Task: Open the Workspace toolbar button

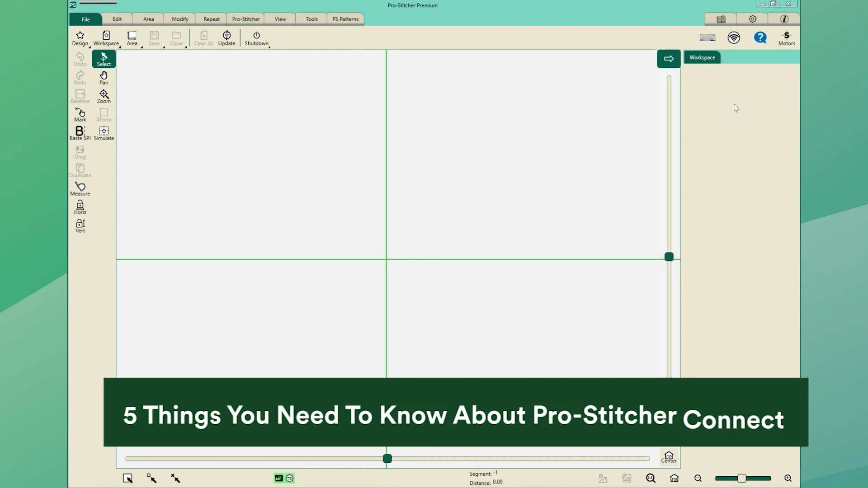Action: 106,38
